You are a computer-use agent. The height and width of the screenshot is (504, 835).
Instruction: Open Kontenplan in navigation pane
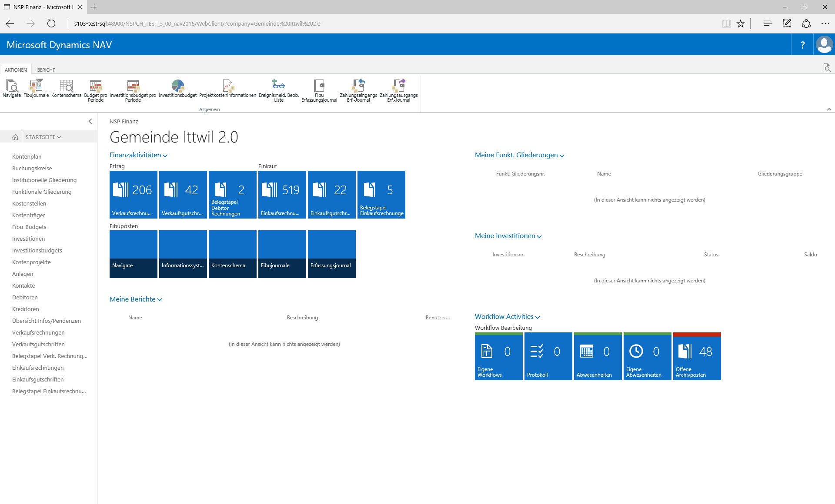(x=27, y=156)
